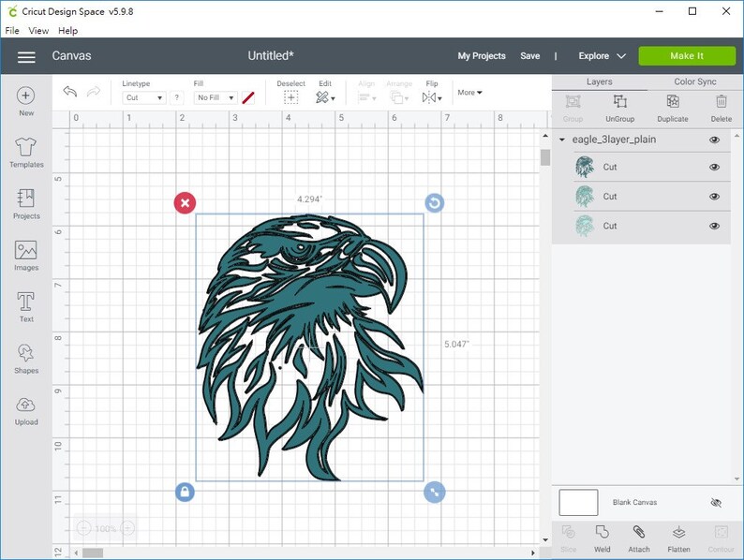Viewport: 744px width, 560px height.
Task: Open the Edit tools dropdown
Action: pyautogui.click(x=325, y=97)
